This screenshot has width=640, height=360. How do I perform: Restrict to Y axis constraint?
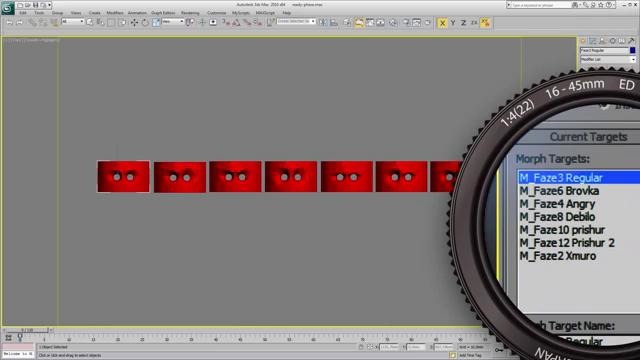pyautogui.click(x=453, y=23)
